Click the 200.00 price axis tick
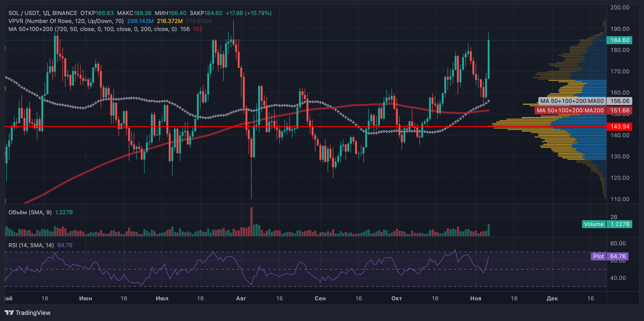Screen dimensions: 644x321 click(620, 8)
